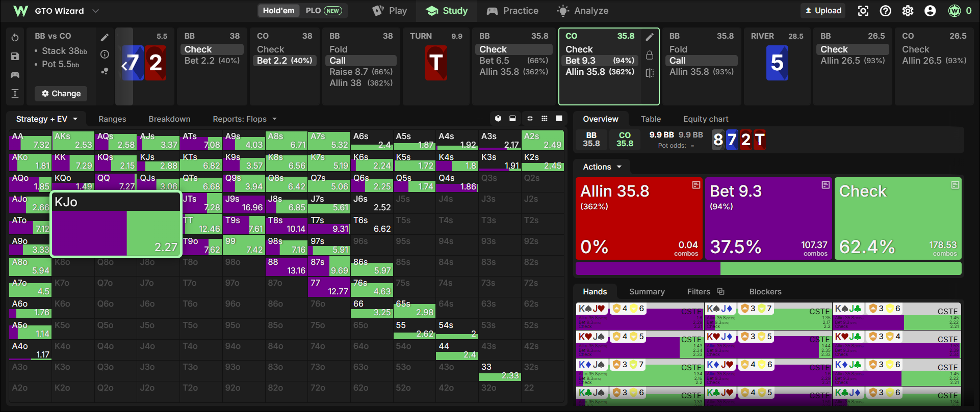Image resolution: width=980 pixels, height=412 pixels.
Task: Click the save floppy disk icon
Action: 15,56
